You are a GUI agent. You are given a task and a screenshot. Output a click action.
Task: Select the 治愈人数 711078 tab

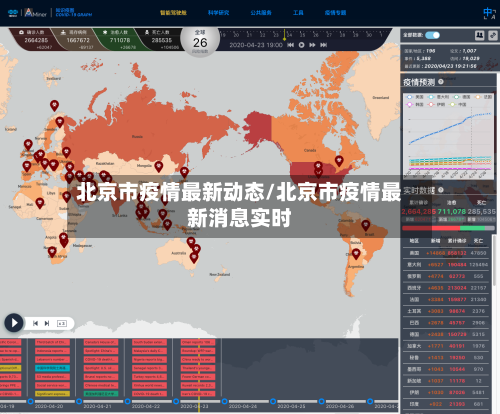(119, 39)
